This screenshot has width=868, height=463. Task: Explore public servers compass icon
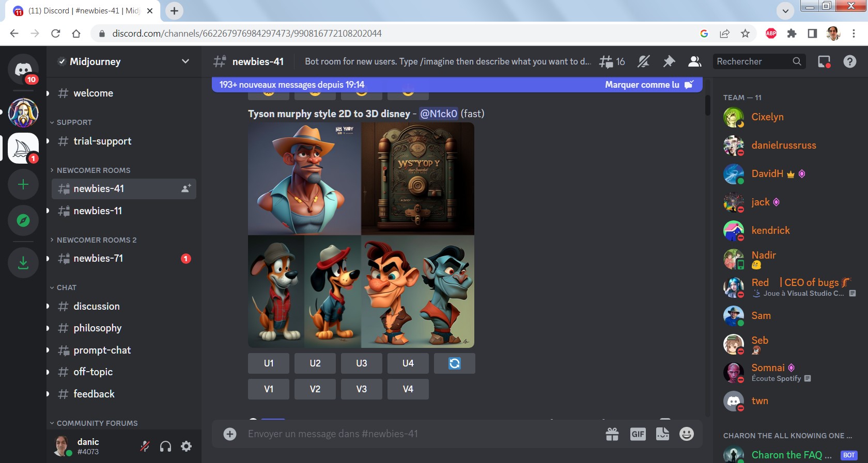[x=23, y=220]
